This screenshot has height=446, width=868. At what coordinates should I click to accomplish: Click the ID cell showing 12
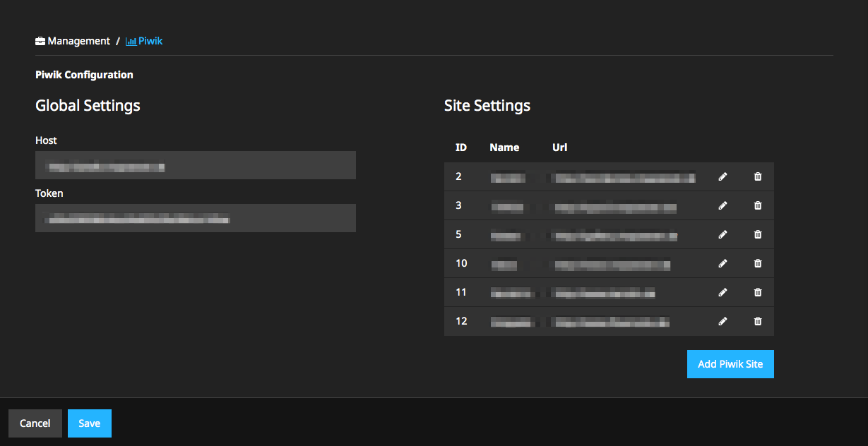461,321
